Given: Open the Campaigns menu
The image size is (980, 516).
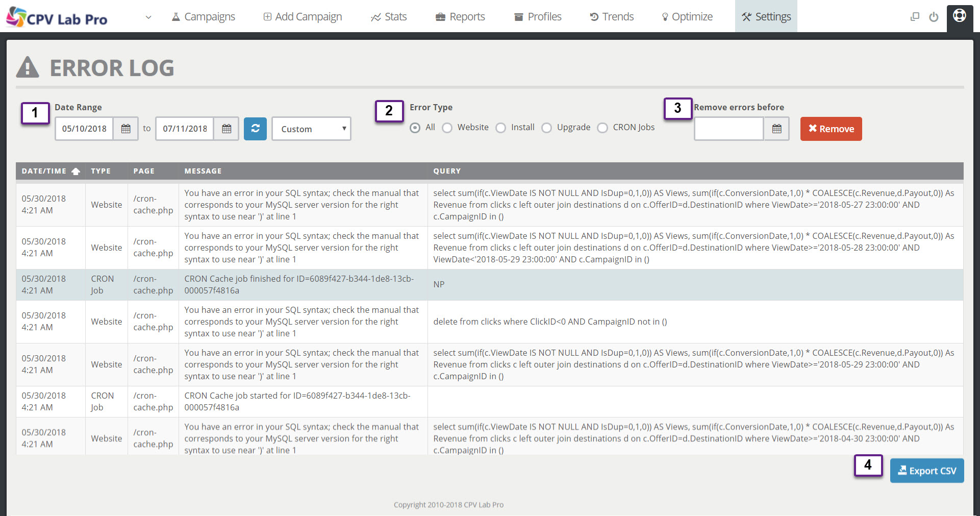Looking at the screenshot, I should tap(204, 17).
